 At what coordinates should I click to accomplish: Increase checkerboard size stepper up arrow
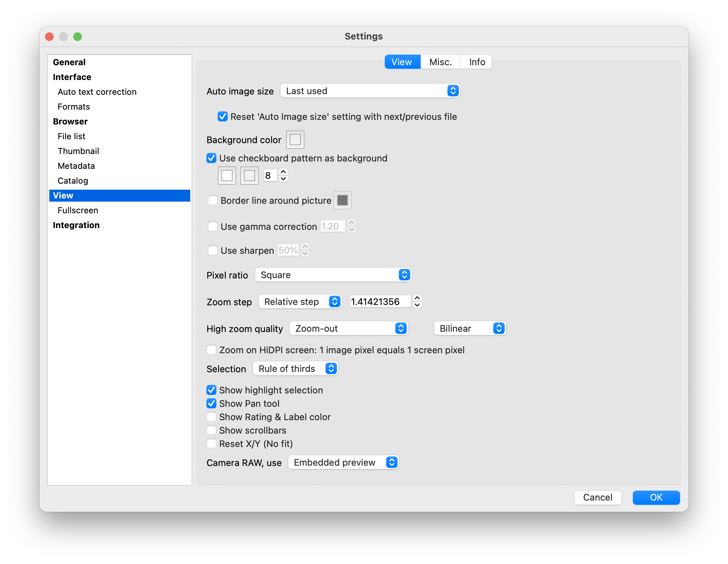[283, 172]
